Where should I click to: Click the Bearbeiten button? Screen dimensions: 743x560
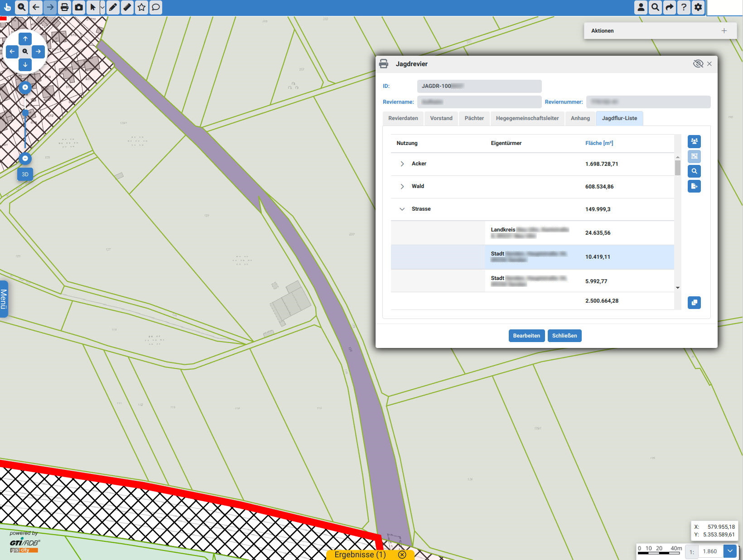(526, 336)
